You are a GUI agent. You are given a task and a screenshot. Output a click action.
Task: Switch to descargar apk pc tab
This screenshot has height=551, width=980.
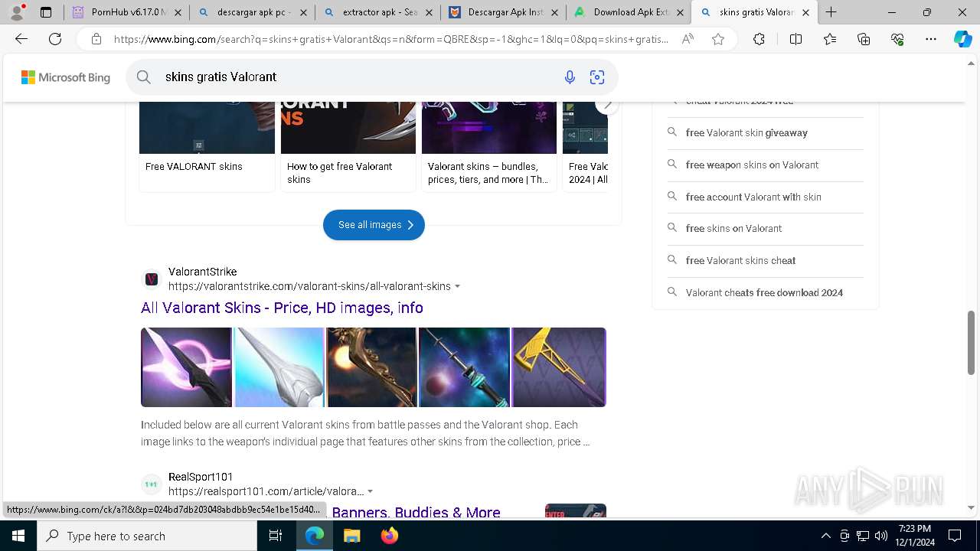(253, 12)
